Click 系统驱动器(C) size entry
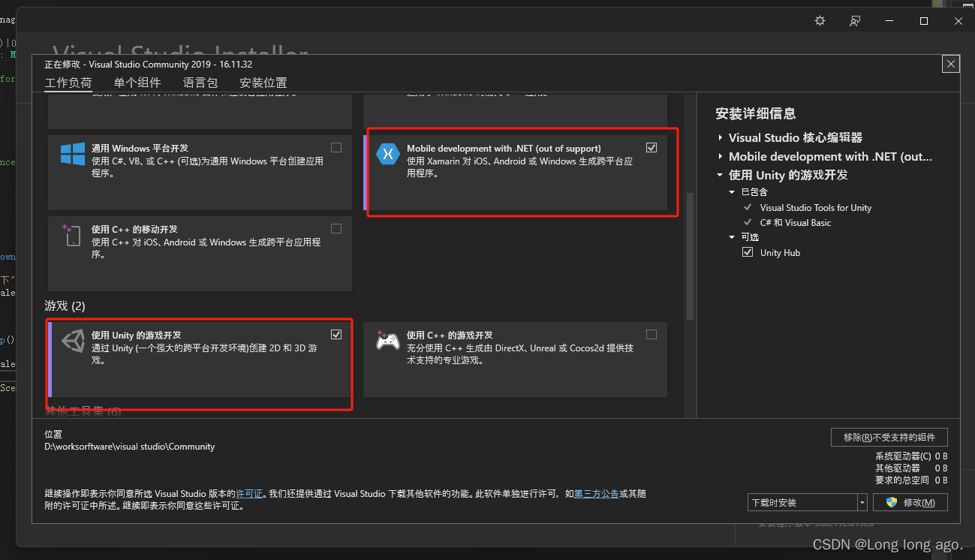This screenshot has width=975, height=560. [x=911, y=456]
